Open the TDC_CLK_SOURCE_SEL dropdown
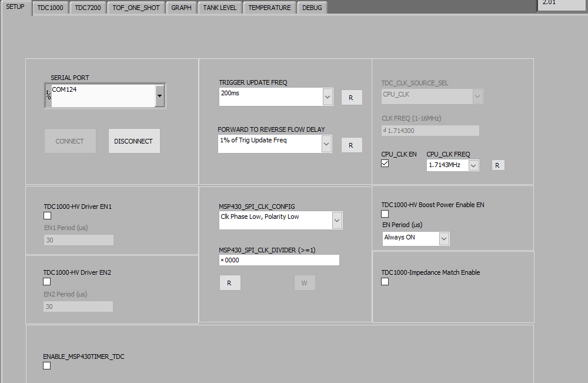Screen dimensions: 588x383 point(477,96)
